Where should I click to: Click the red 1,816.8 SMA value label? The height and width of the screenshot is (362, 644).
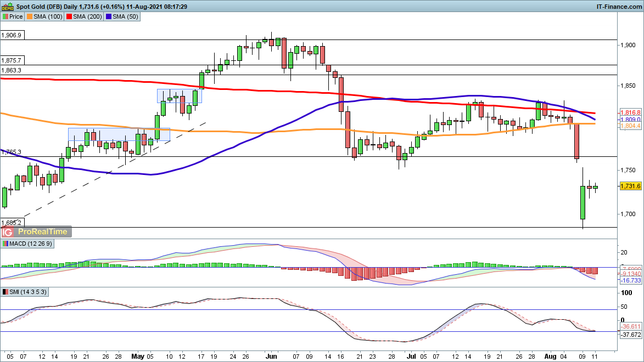tap(630, 111)
